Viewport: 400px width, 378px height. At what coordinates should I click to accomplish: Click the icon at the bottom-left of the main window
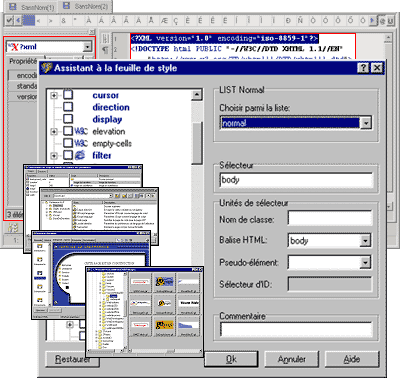point(13,228)
